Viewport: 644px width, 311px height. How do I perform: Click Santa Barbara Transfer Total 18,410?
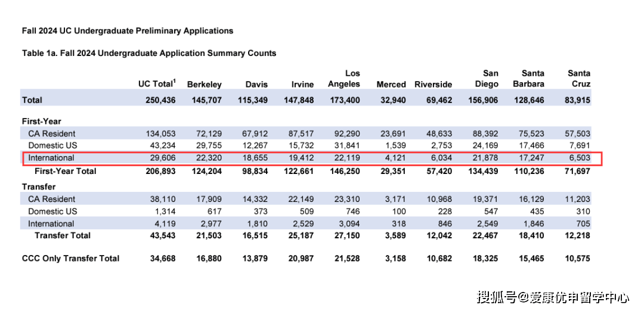click(x=531, y=235)
